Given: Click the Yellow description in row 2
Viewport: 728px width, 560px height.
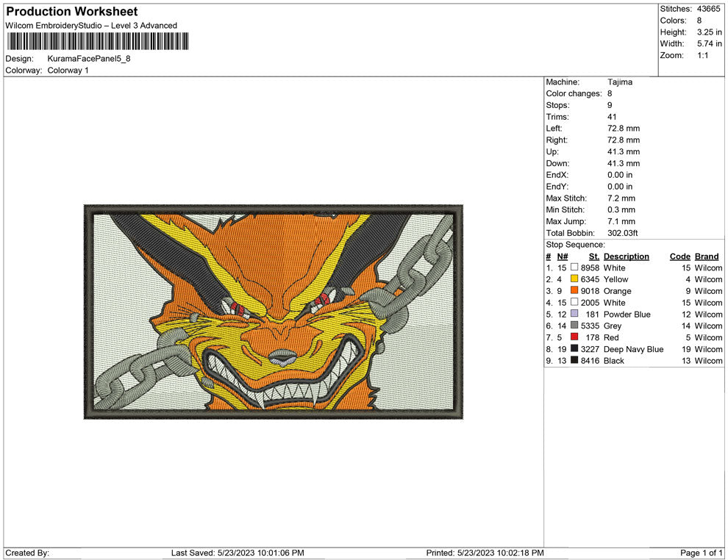Looking at the screenshot, I should pyautogui.click(x=615, y=279).
